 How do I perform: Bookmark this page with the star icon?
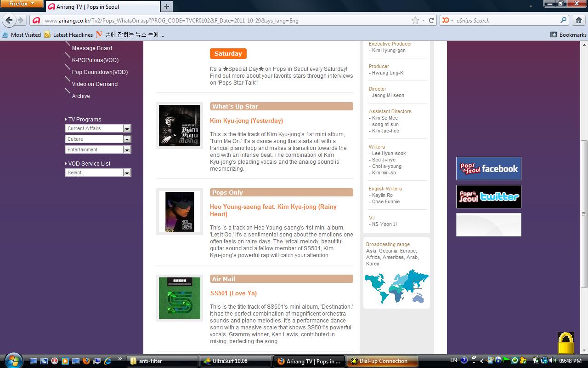415,20
